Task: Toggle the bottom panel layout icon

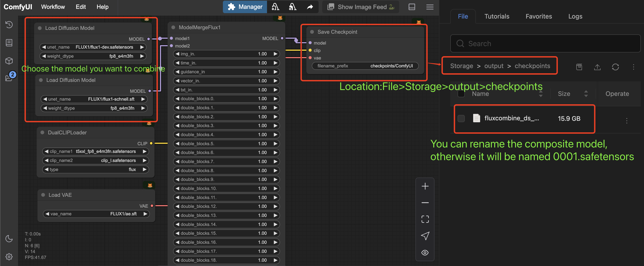Action: (412, 7)
